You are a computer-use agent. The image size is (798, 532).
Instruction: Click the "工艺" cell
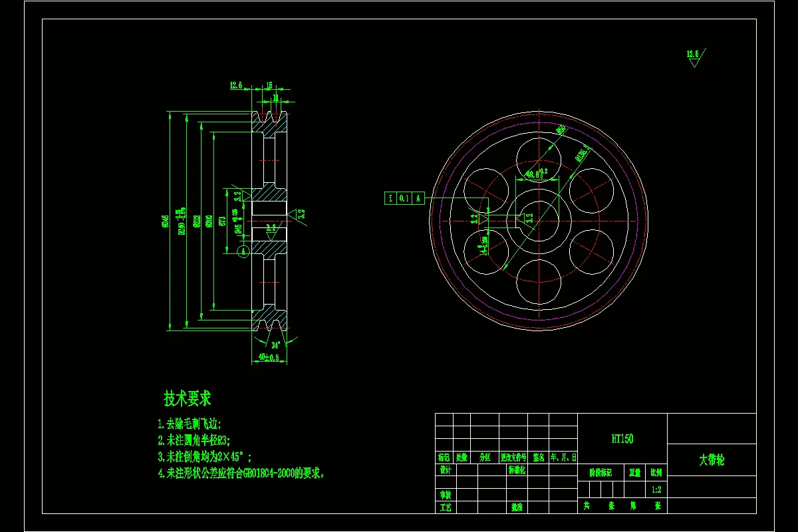click(444, 507)
